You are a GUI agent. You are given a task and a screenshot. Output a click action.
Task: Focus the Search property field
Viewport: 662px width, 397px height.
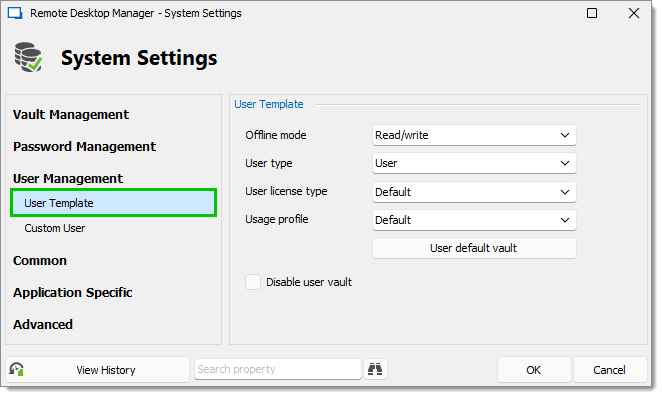point(278,370)
